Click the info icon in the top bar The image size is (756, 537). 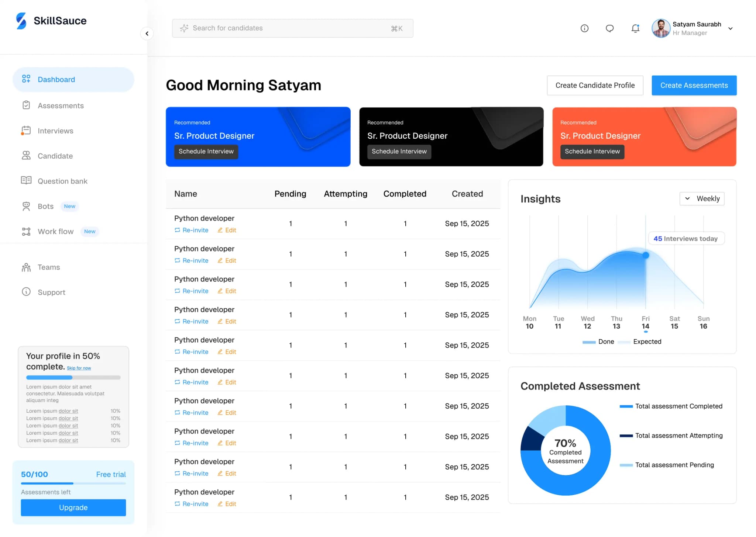click(584, 28)
